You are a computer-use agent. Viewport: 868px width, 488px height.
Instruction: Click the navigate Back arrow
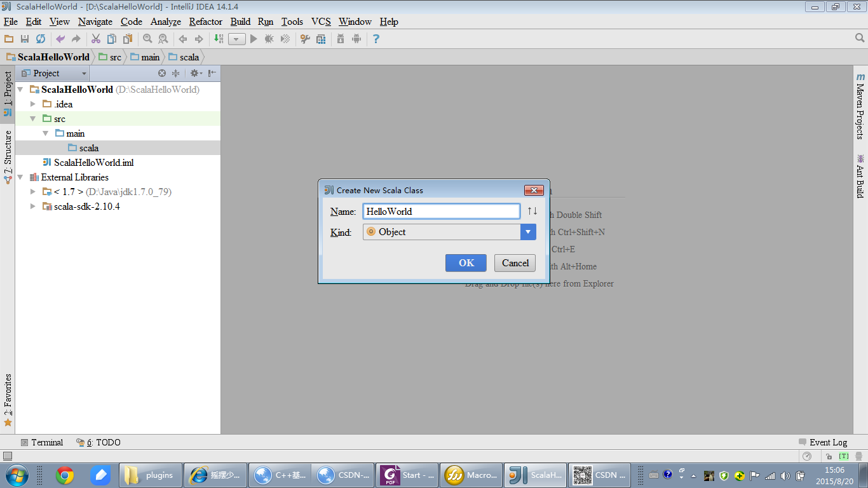point(183,39)
